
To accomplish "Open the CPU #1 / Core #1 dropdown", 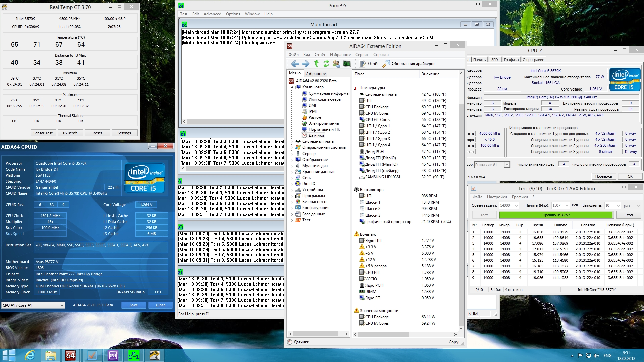I will 33,305.
